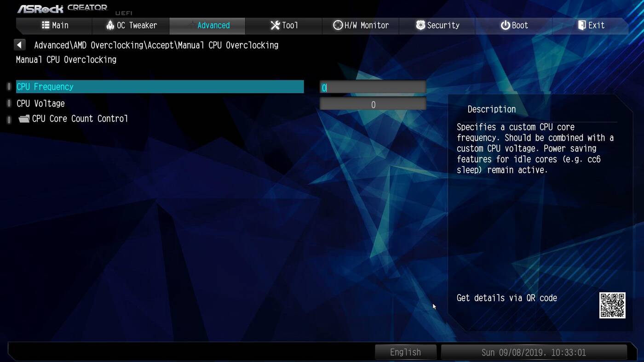Select the CPU Frequency setting row
Viewport: 644px width, 362px height.
160,87
